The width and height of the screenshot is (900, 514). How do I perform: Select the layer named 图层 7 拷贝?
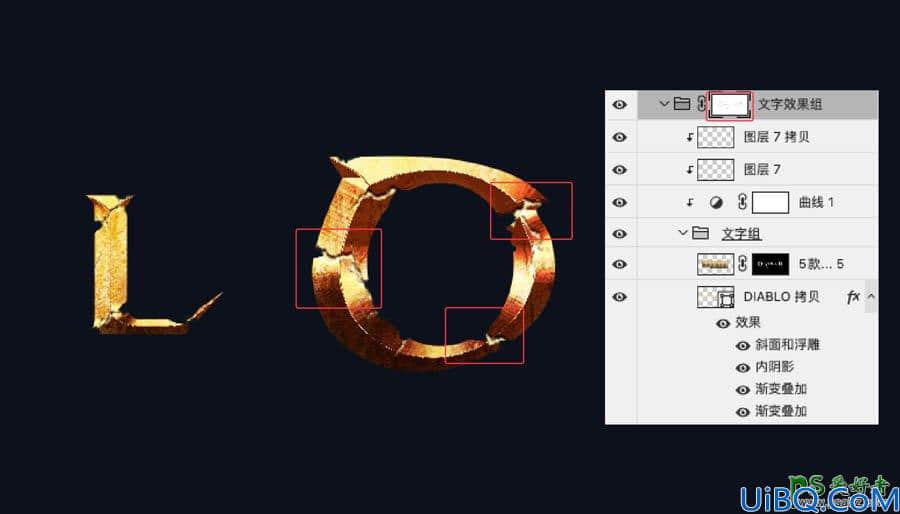777,138
